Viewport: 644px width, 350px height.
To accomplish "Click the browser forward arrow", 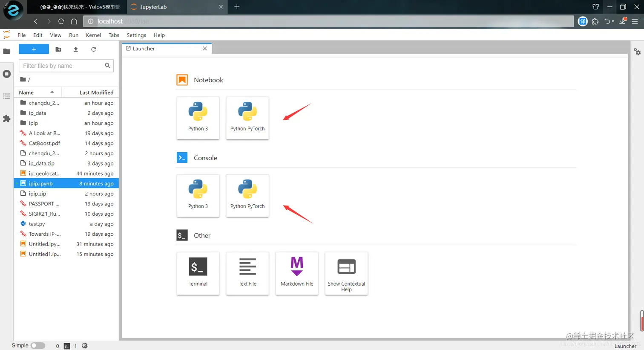I will [49, 21].
